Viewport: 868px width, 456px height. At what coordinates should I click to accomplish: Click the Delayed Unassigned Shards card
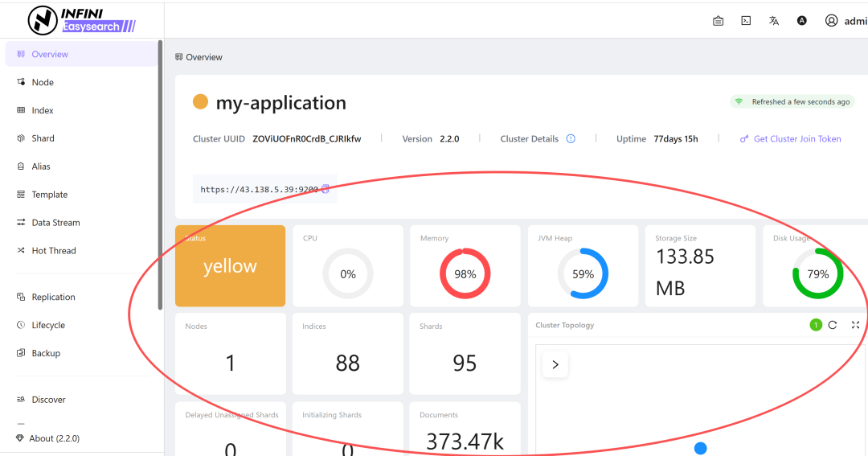231,429
